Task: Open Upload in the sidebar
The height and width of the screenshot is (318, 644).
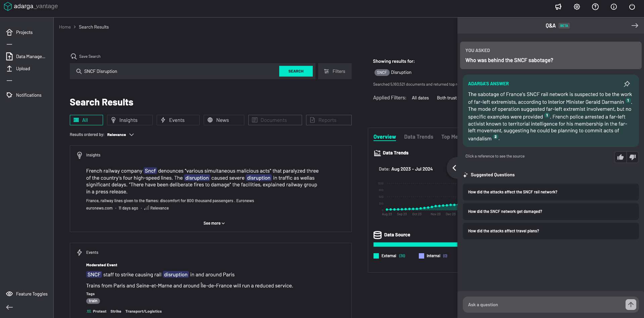Action: (18, 69)
